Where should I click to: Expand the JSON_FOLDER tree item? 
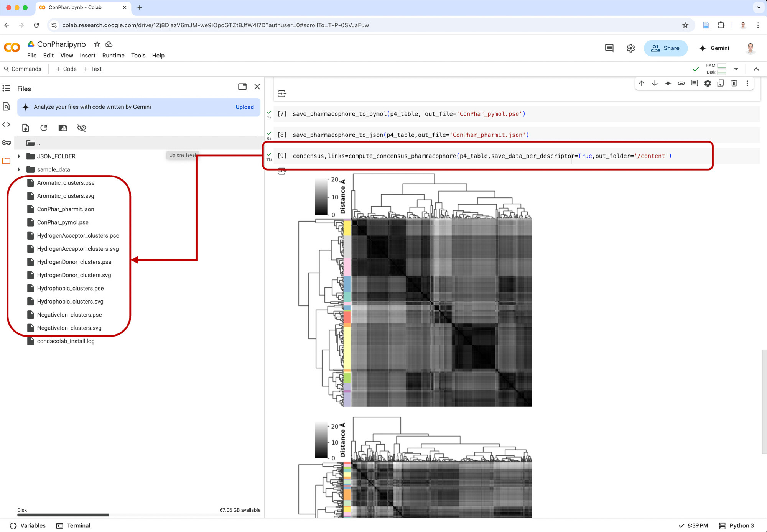coord(19,156)
